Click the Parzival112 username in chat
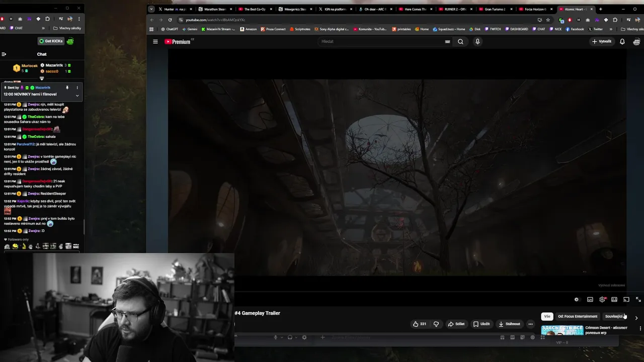Viewport: 644px width, 362px height. [x=26, y=144]
